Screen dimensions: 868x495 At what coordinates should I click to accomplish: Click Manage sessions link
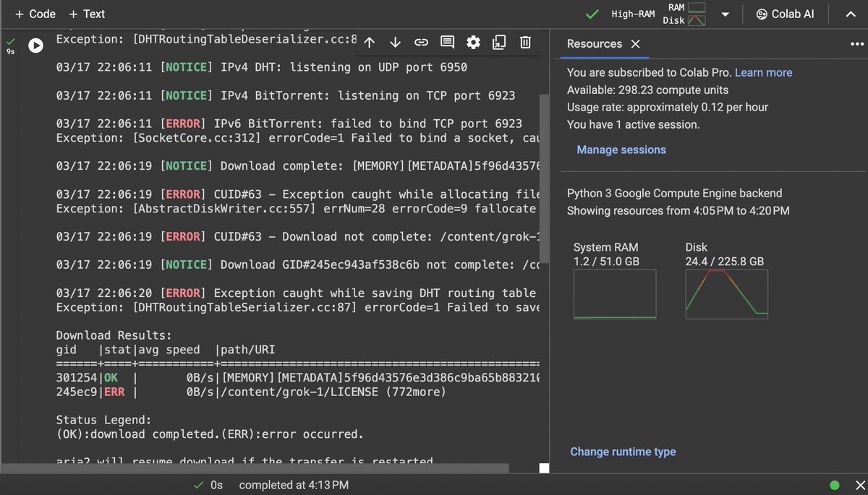(621, 150)
